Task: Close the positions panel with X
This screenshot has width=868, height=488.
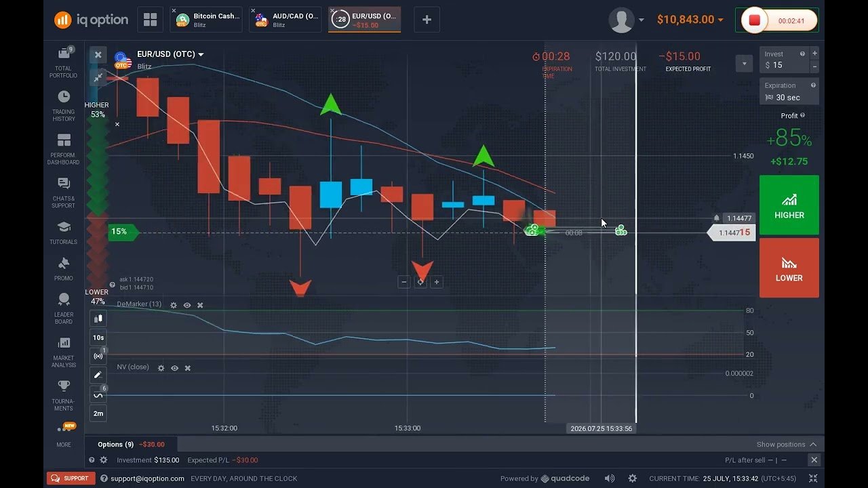Action: (814, 460)
